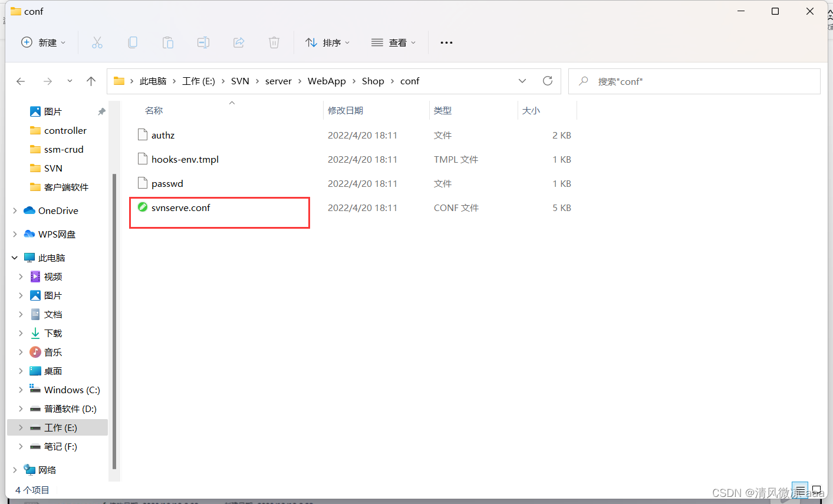Collapse the 此电脑 tree node
The height and width of the screenshot is (504, 833).
(15, 258)
